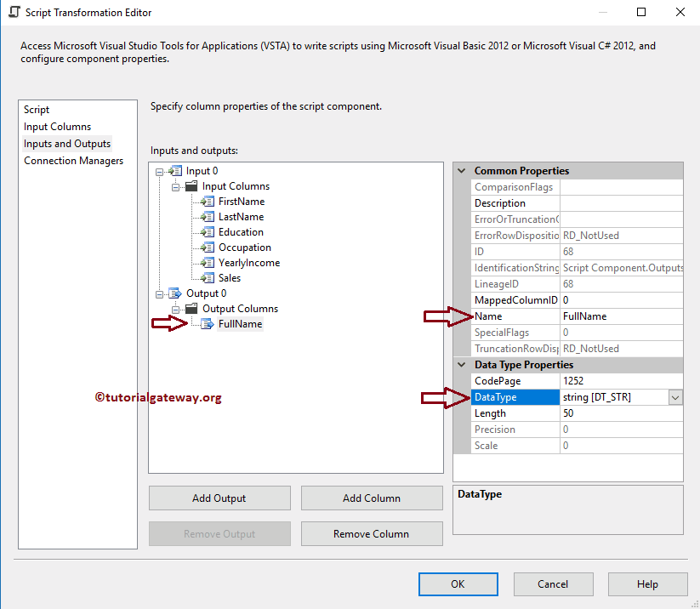700x609 pixels.
Task: Select the Occupation input column
Action: pos(245,248)
